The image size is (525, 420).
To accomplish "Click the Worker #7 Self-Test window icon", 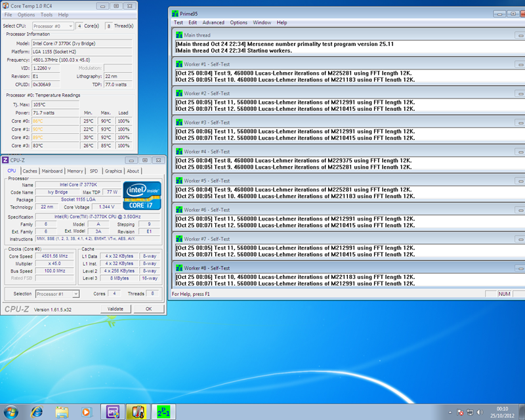I will pos(179,239).
